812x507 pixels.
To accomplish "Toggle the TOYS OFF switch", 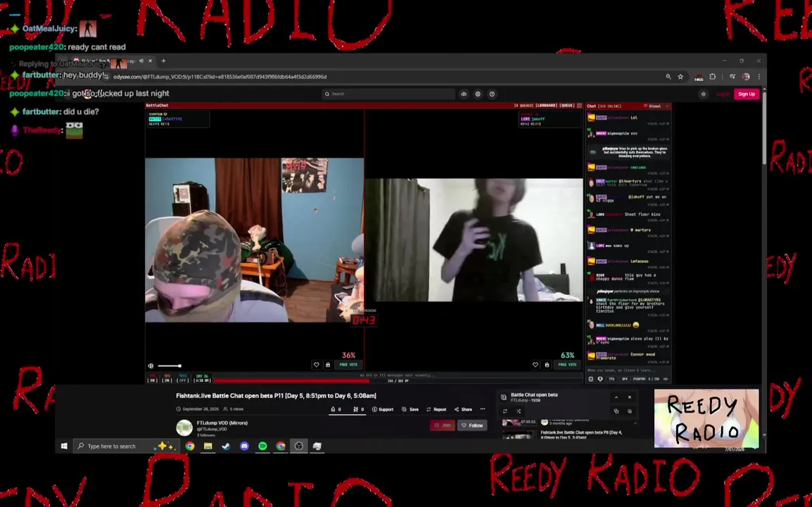I will (182, 378).
